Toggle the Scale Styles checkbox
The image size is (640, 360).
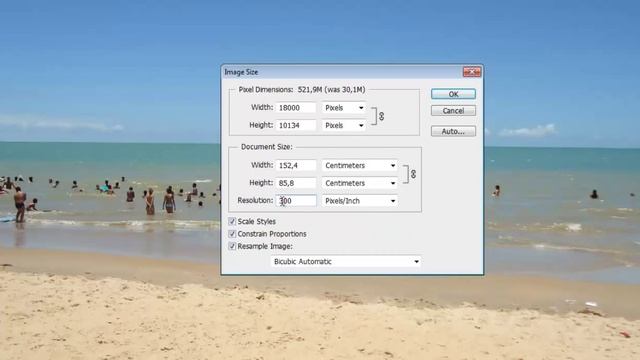[x=232, y=221]
